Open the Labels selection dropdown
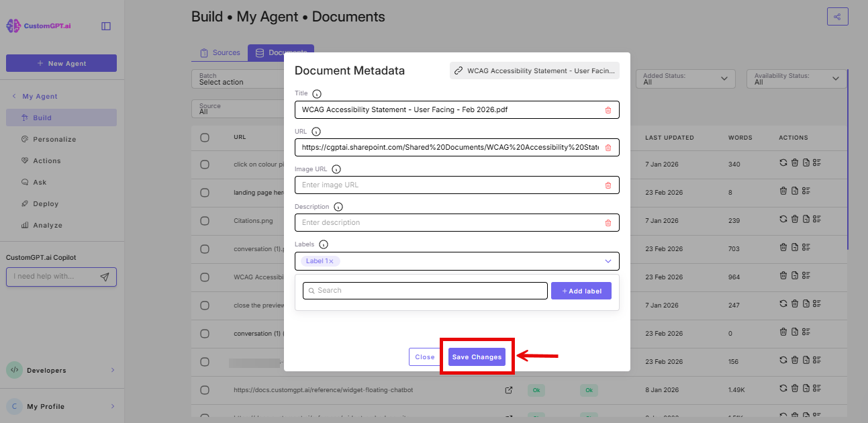 (x=608, y=261)
